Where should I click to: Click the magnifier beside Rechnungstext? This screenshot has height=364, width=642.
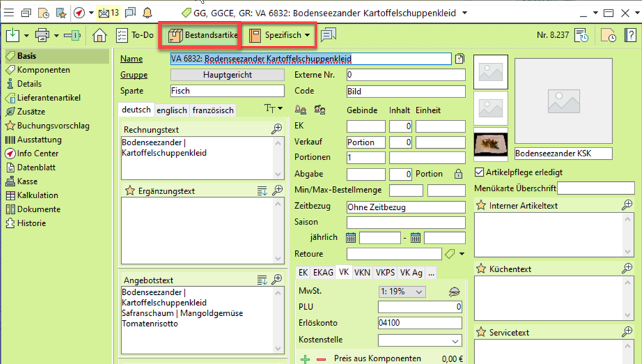(277, 129)
